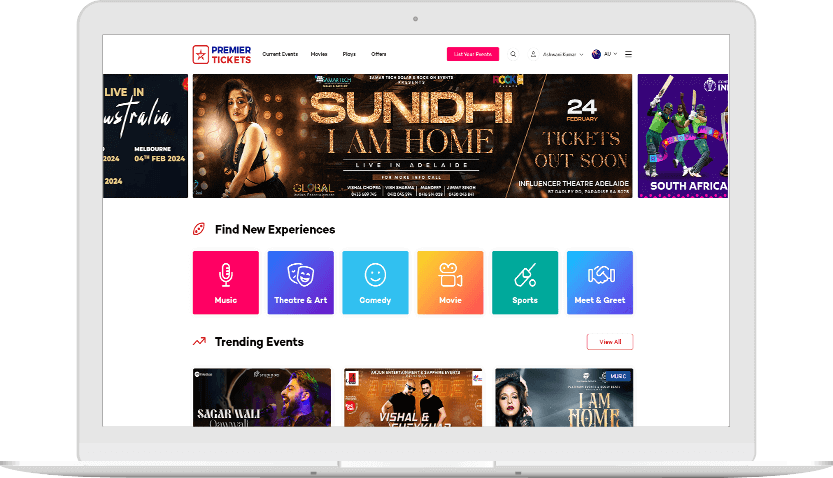The image size is (833, 478).
Task: Open the Movies menu item
Action: [319, 54]
